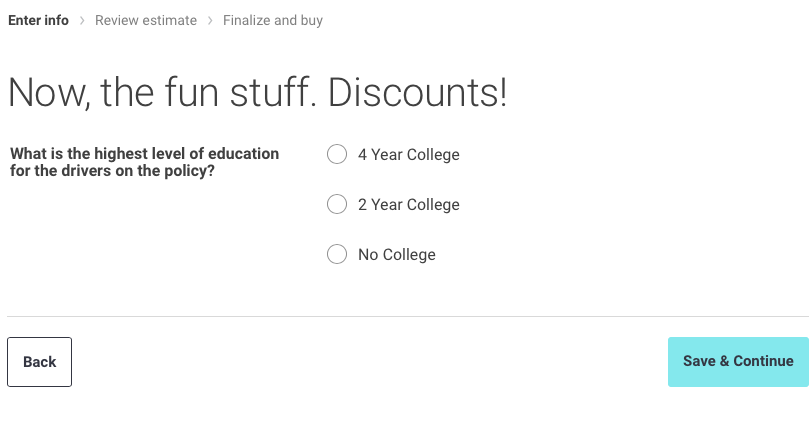Jump to the Finalize and buy step
811x444 pixels.
[x=273, y=20]
